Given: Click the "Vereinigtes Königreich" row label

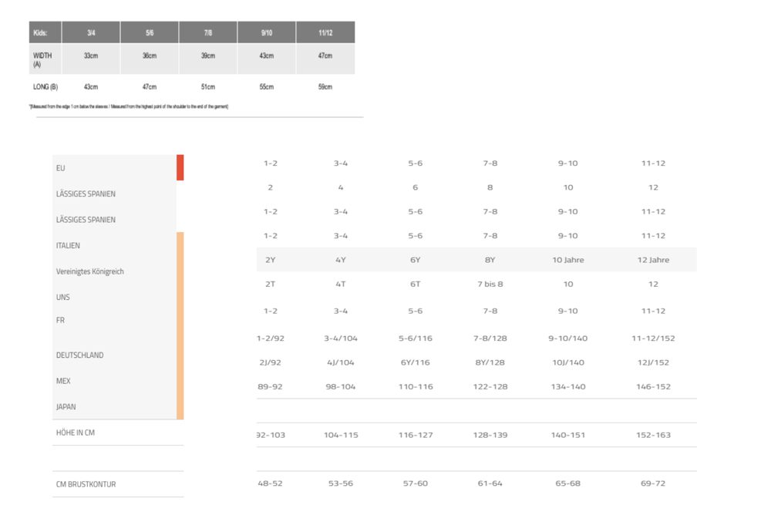Looking at the screenshot, I should [90, 271].
